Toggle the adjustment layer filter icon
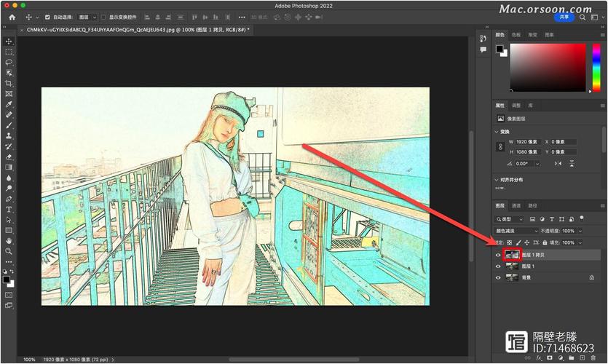 [542, 219]
